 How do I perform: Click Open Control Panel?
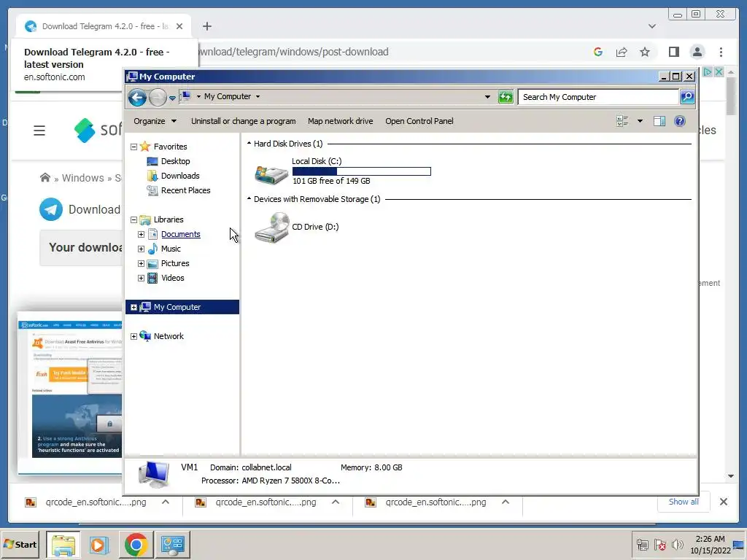(419, 121)
